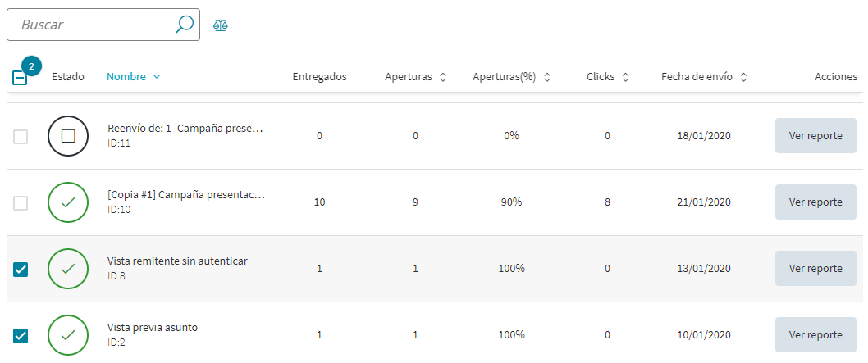Toggle the select-all checkbox in header
This screenshot has width=868, height=363.
click(20, 78)
